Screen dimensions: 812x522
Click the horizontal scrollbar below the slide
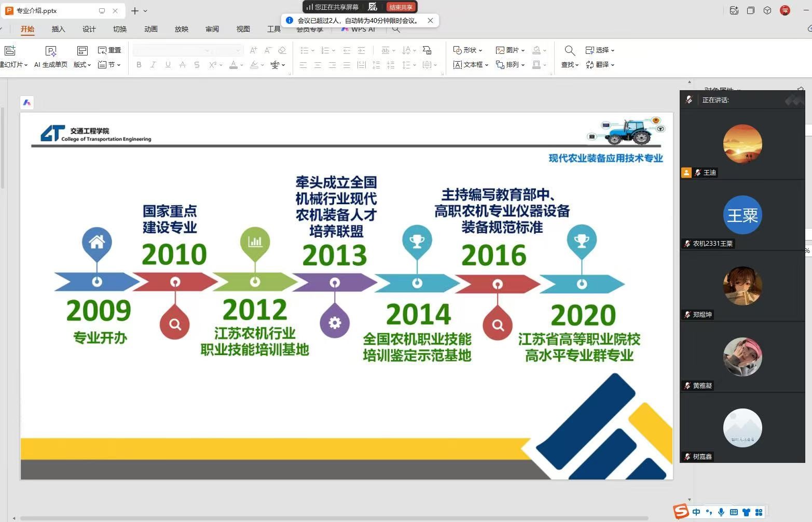pyautogui.click(x=332, y=518)
